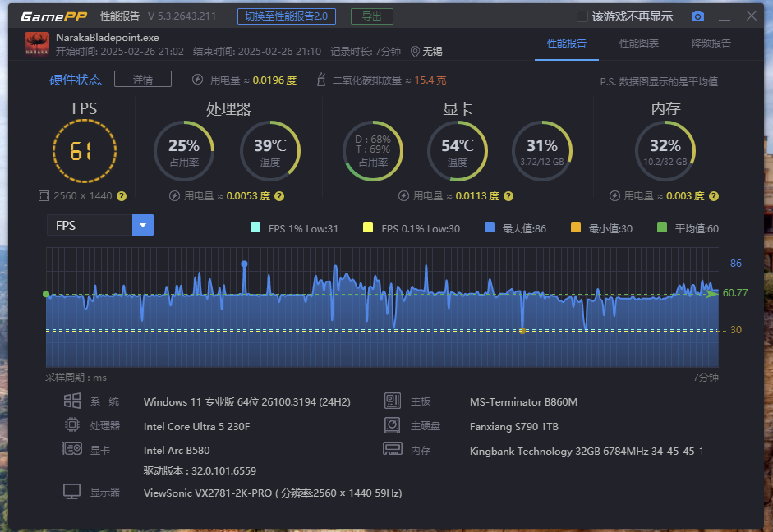Image resolution: width=773 pixels, height=532 pixels.
Task: Click the 切换至性能报告2.0 button
Action: pos(287,16)
